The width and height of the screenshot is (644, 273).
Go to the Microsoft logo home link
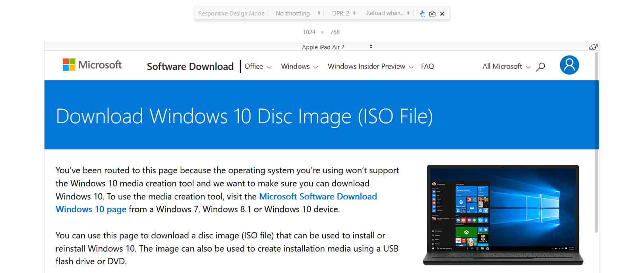(x=92, y=65)
